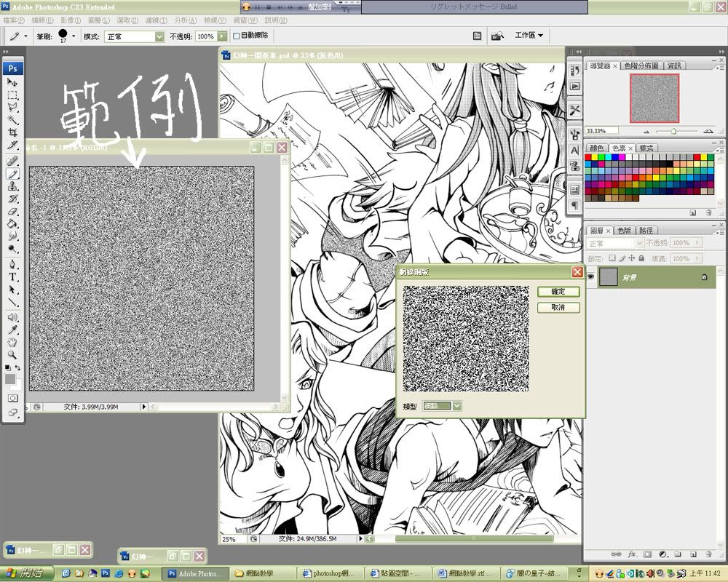The width and height of the screenshot is (728, 582).
Task: Select the Line tool
Action: (x=12, y=302)
